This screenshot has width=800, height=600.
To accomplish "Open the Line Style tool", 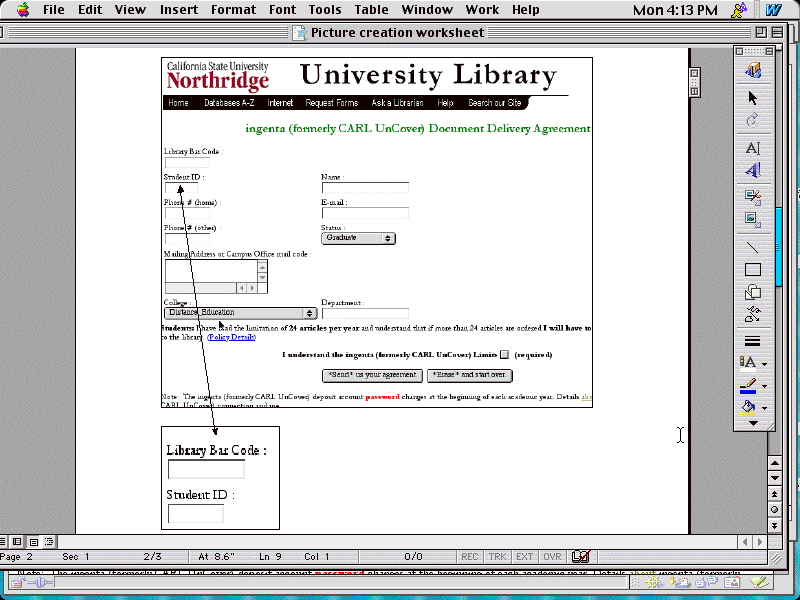I will [x=753, y=341].
